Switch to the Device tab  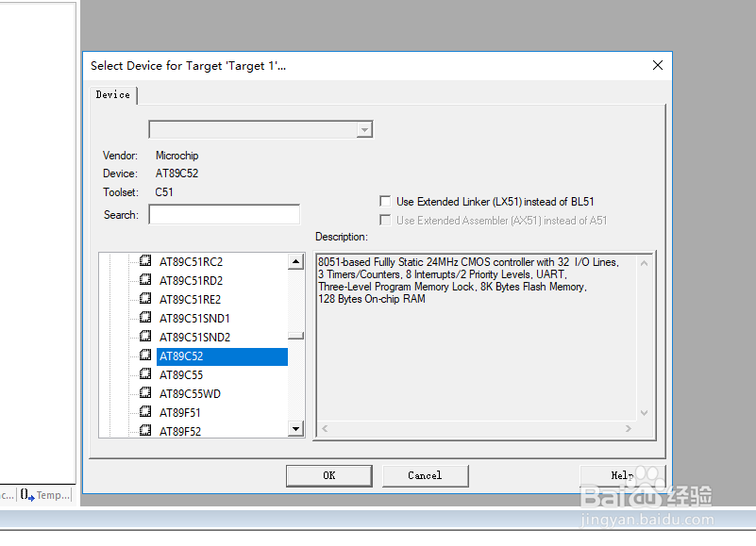(113, 95)
